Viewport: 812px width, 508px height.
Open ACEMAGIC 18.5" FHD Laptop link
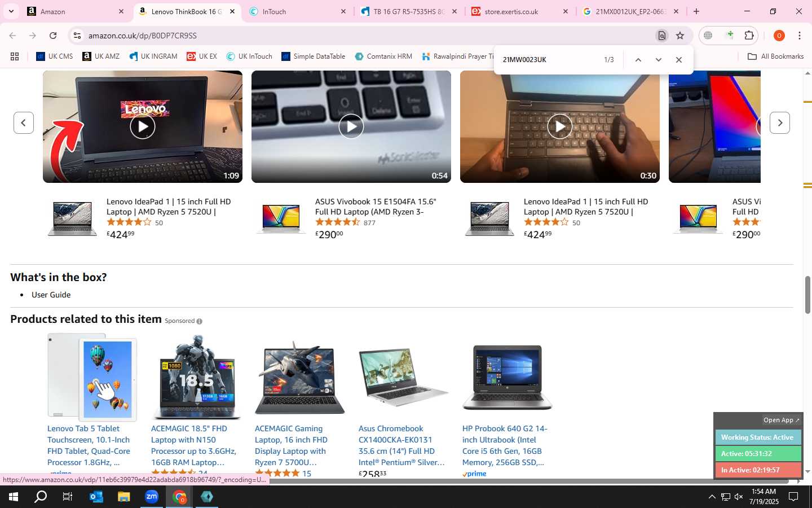[193, 445]
